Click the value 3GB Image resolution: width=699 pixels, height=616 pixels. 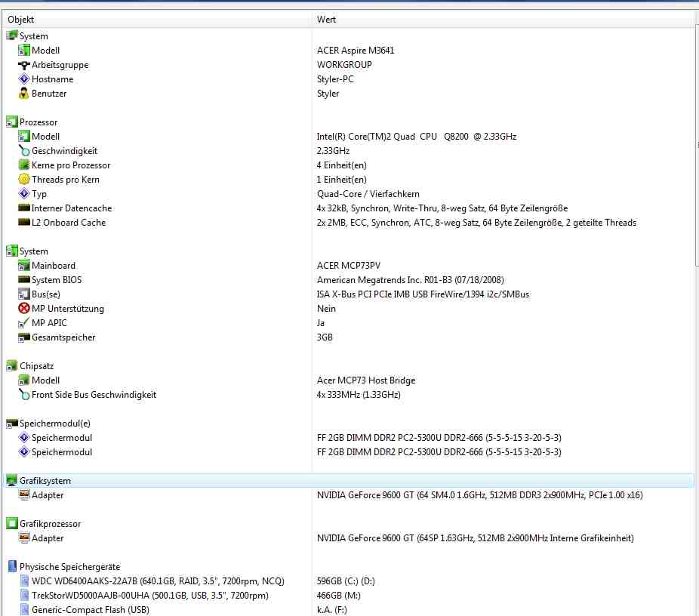325,337
